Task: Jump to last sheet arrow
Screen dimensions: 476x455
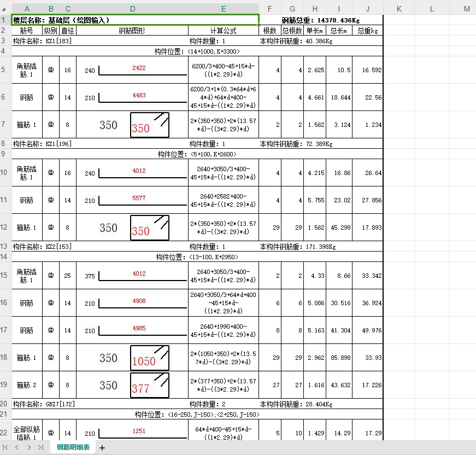Action: [x=40, y=447]
